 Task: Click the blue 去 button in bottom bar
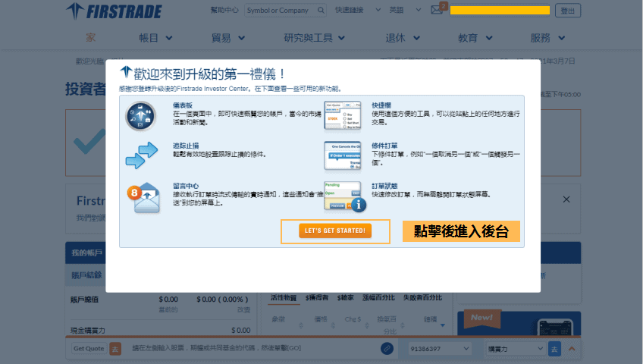click(554, 349)
